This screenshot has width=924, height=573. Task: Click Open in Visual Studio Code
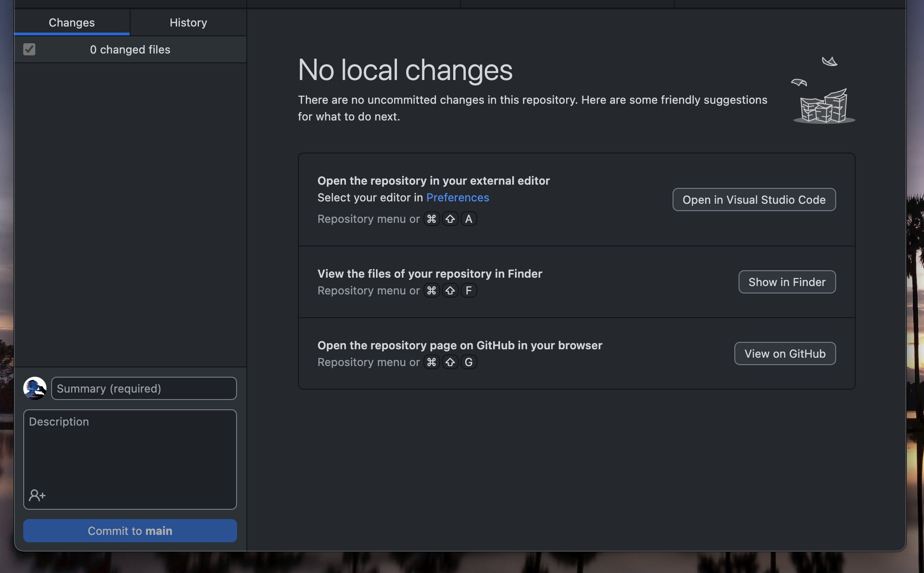(x=754, y=200)
